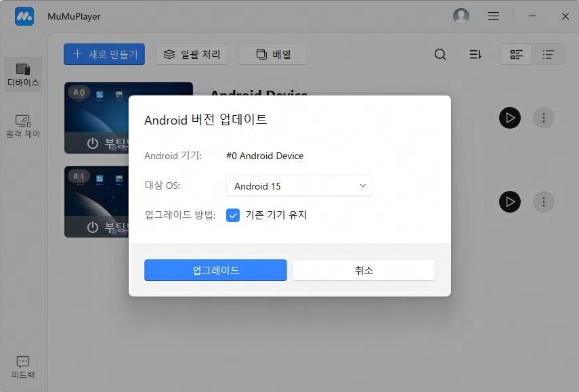Start device #1 with play button
579x392 pixels.
click(x=509, y=202)
